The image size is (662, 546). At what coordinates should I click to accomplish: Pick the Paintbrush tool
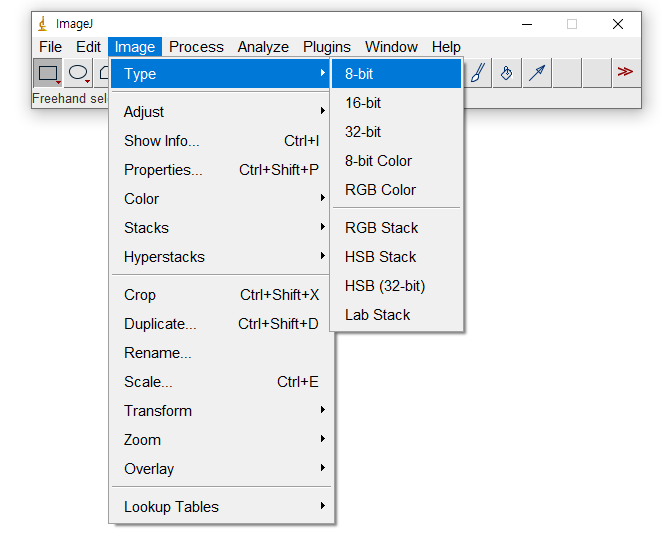478,73
